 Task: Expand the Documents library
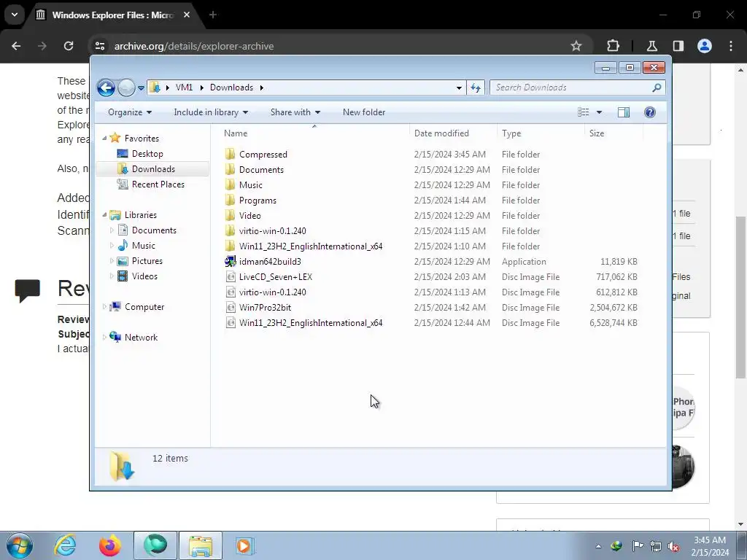point(112,230)
